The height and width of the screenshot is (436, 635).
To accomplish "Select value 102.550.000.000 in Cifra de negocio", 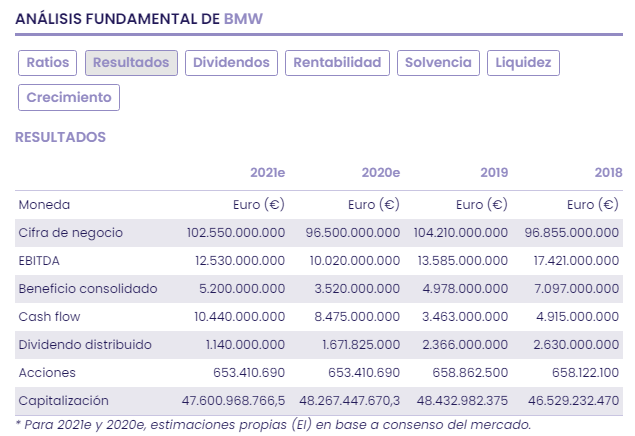I will coord(236,233).
